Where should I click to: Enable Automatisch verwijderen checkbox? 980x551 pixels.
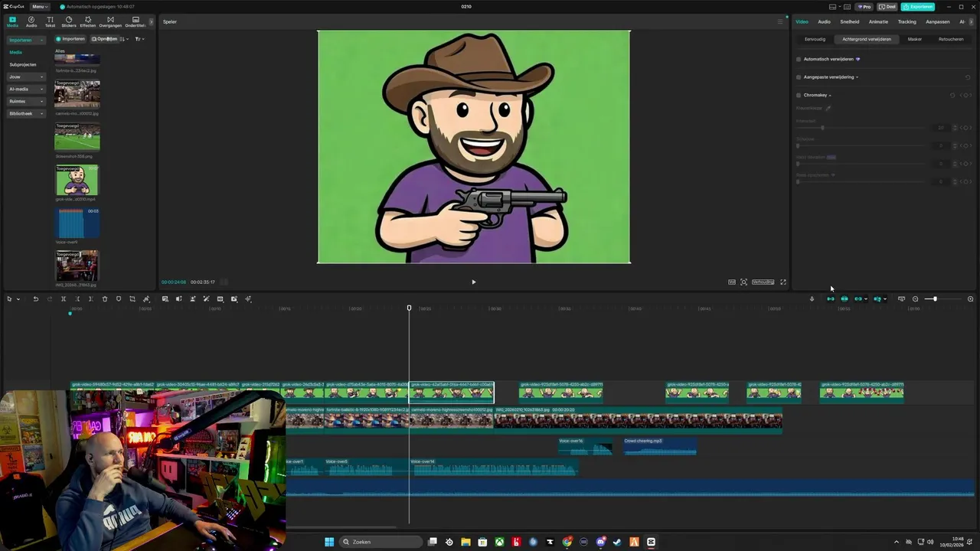point(799,59)
